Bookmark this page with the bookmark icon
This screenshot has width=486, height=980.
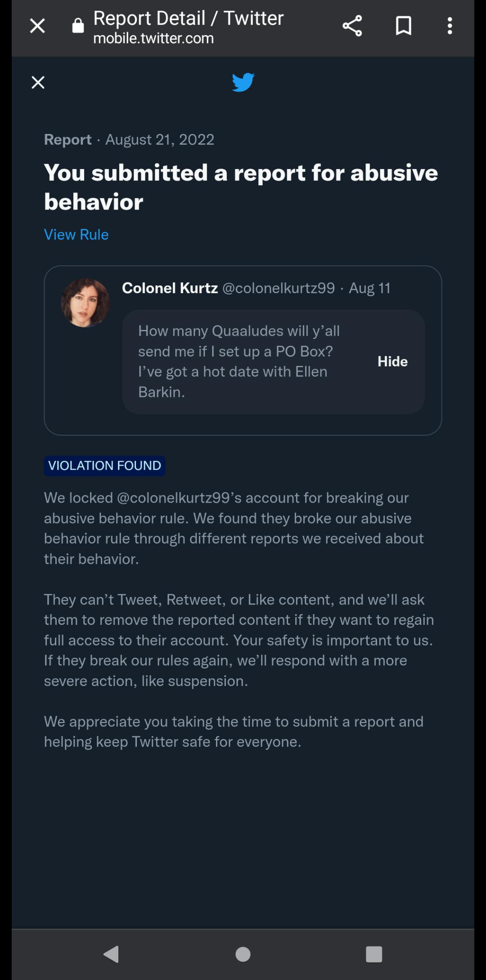tap(403, 26)
